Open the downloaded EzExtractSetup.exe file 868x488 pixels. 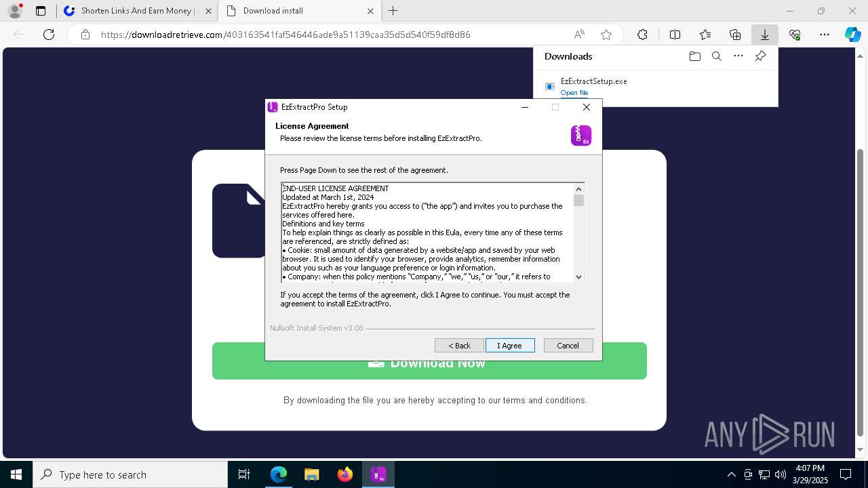pos(574,93)
